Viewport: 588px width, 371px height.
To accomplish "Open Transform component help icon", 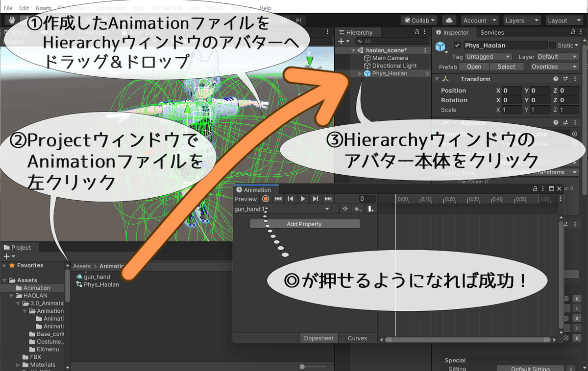I will tap(556, 79).
